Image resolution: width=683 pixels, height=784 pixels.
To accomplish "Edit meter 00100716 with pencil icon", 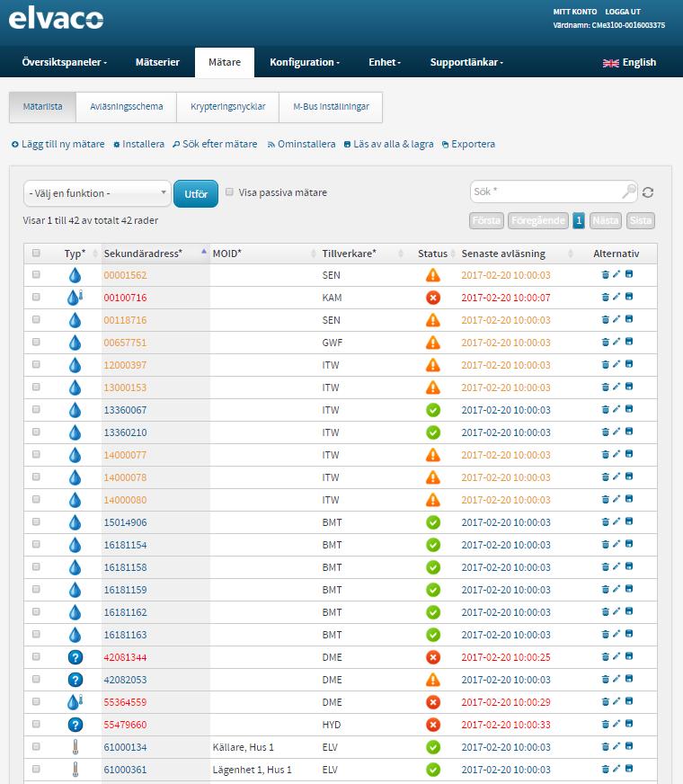I will [x=616, y=297].
